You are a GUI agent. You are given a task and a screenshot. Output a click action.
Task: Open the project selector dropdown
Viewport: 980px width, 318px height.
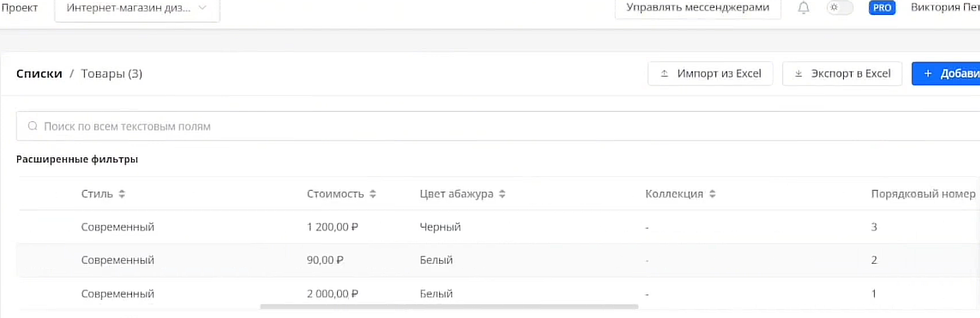click(x=137, y=9)
